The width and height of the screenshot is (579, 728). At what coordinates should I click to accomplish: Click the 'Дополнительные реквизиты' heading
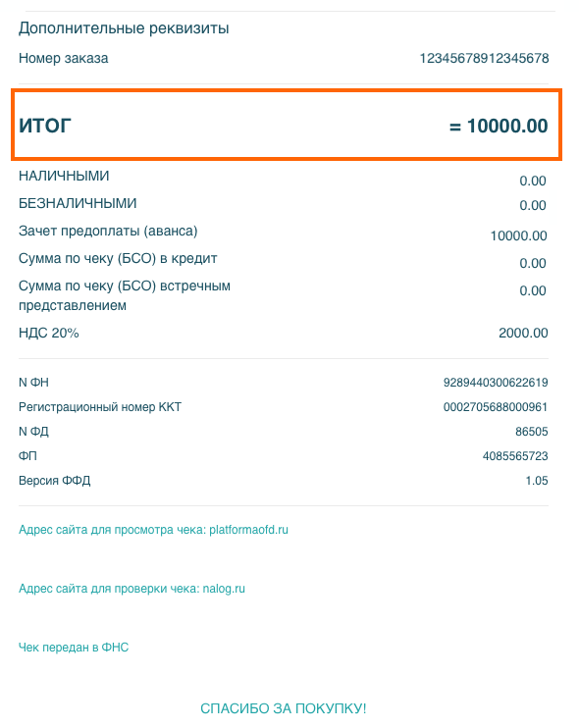pos(124,28)
